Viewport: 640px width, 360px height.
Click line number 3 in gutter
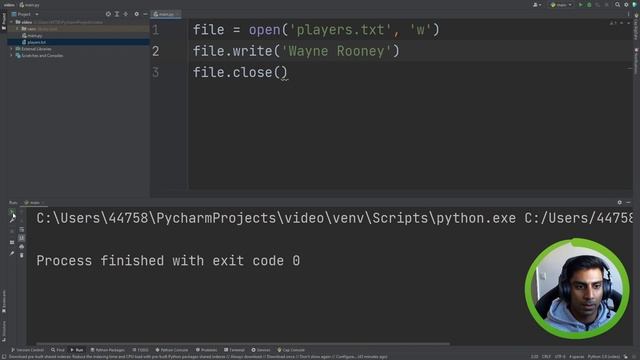(x=156, y=72)
